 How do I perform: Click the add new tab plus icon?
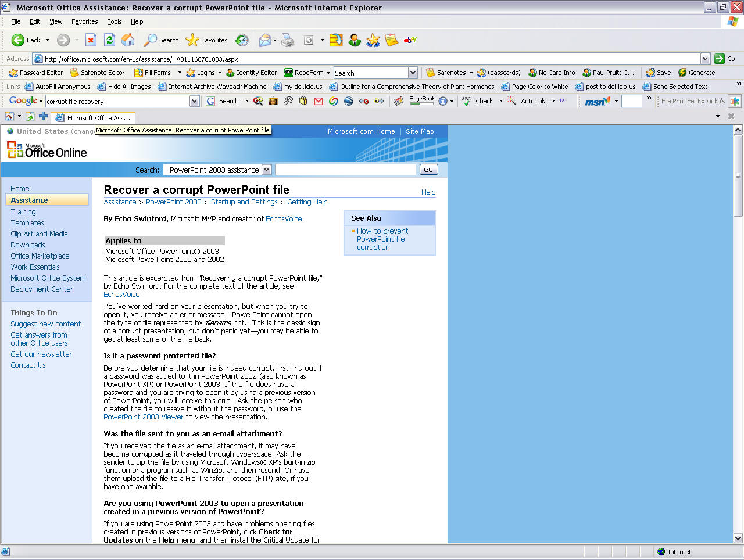point(43,116)
